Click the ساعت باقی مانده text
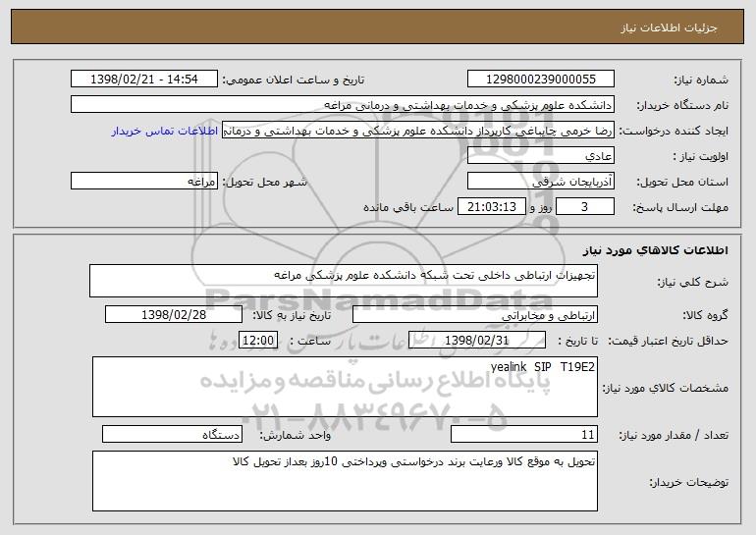Image resolution: width=756 pixels, height=535 pixels. pos(408,207)
